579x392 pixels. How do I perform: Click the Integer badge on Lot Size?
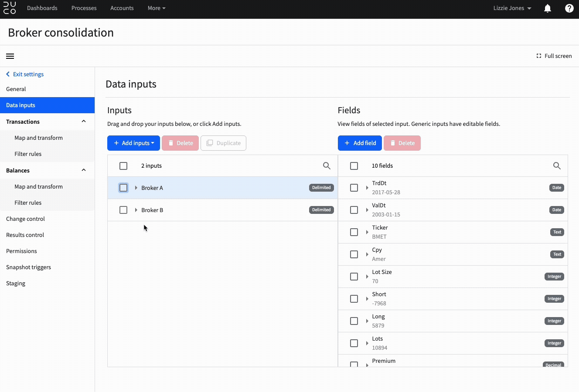point(554,277)
